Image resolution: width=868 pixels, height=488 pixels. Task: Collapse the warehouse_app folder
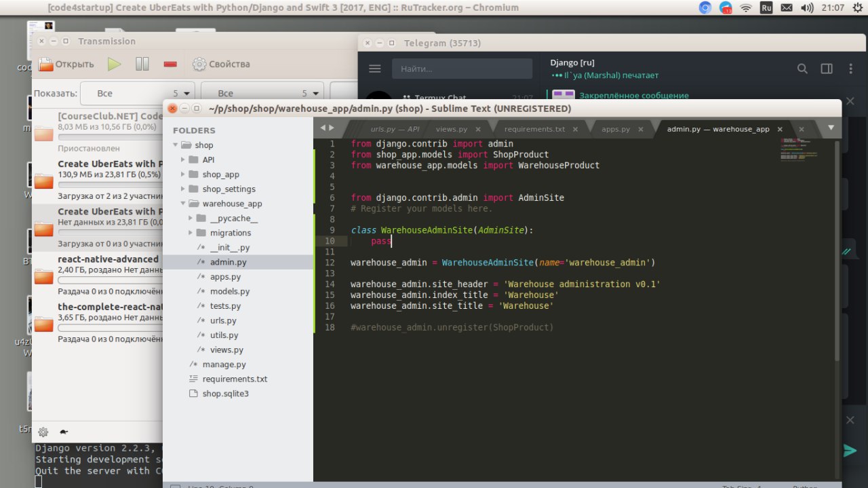click(x=184, y=204)
